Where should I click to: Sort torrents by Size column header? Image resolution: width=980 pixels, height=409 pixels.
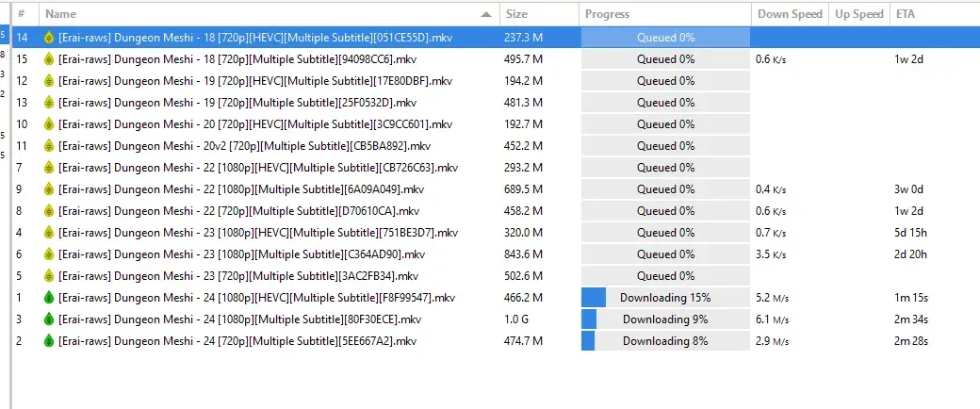[539, 14]
